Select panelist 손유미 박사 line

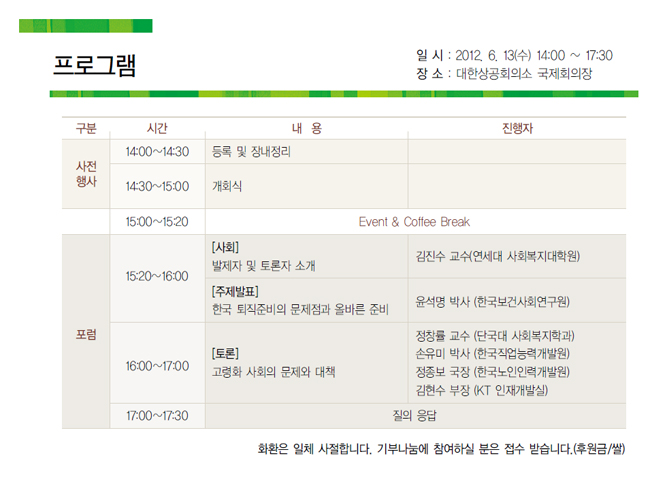point(492,353)
